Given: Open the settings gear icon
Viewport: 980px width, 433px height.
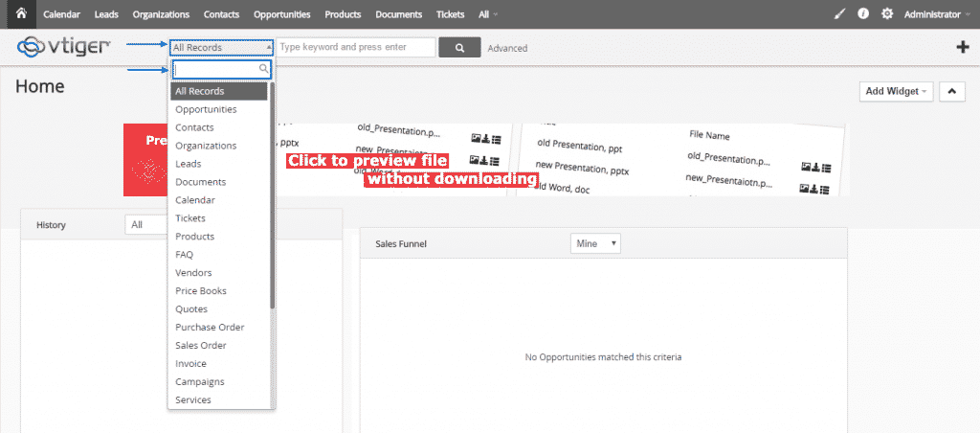Looking at the screenshot, I should (887, 14).
